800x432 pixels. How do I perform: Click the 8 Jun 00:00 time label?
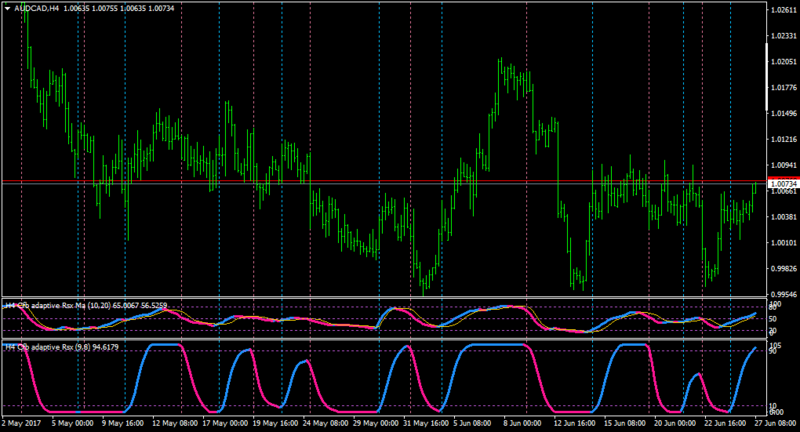[522, 423]
